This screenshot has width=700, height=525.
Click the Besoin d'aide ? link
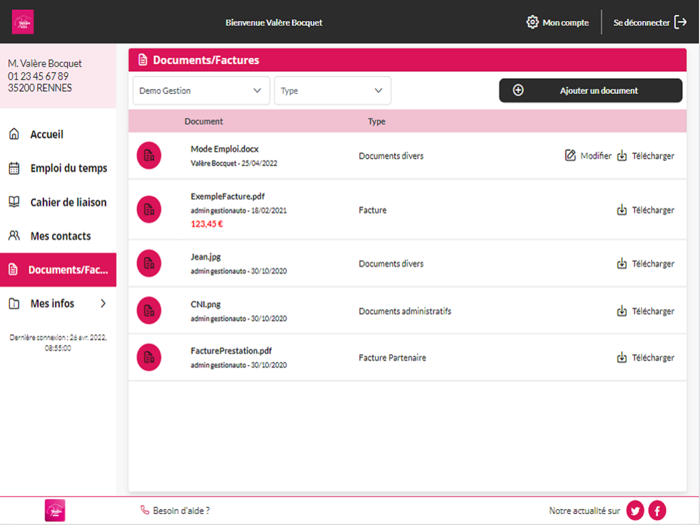click(181, 510)
